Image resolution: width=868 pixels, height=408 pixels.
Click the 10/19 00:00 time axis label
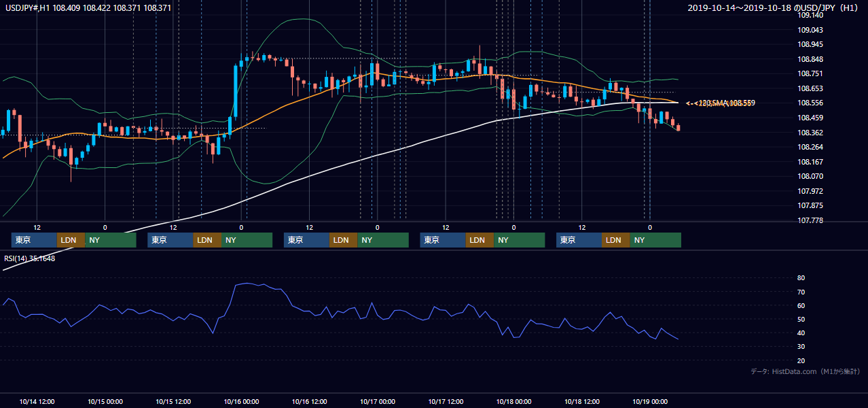point(650,401)
